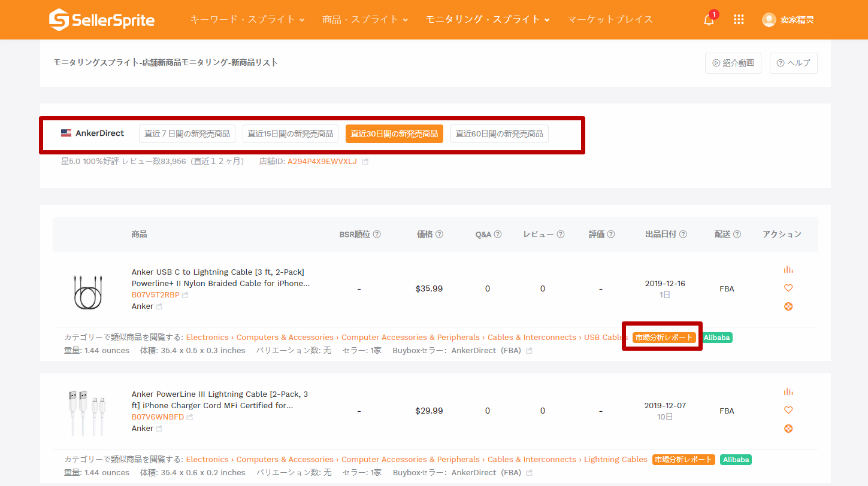The width and height of the screenshot is (868, 486).
Task: Open Alibaba tag for USB Cables product
Action: tap(717, 338)
